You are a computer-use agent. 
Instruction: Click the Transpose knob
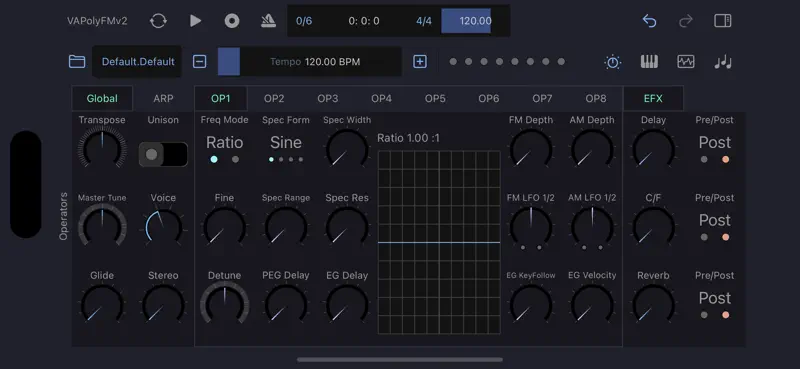click(102, 148)
